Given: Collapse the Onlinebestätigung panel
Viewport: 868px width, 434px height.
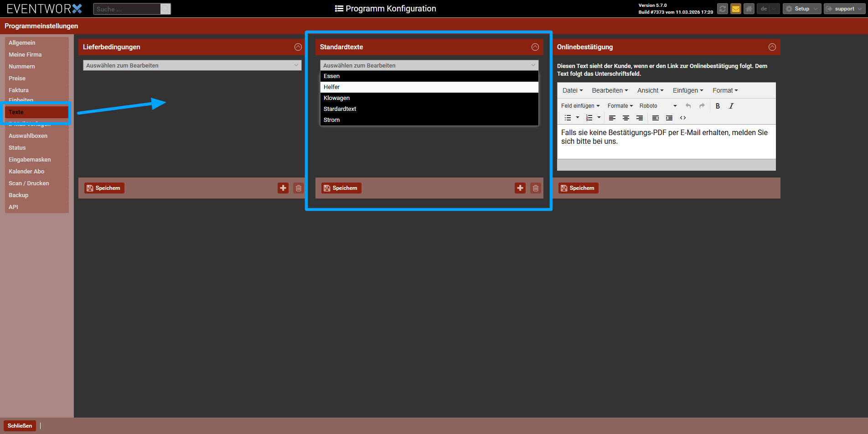Looking at the screenshot, I should 772,47.
